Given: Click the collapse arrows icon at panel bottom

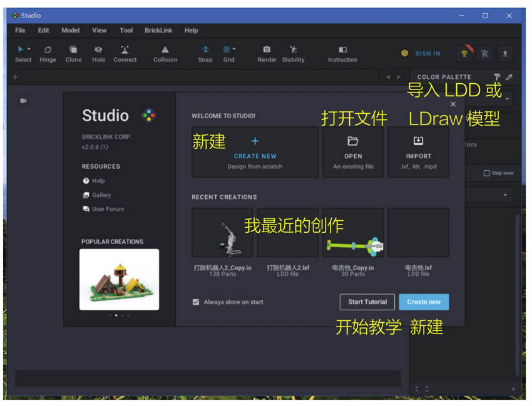Looking at the screenshot, I should (417, 388).
